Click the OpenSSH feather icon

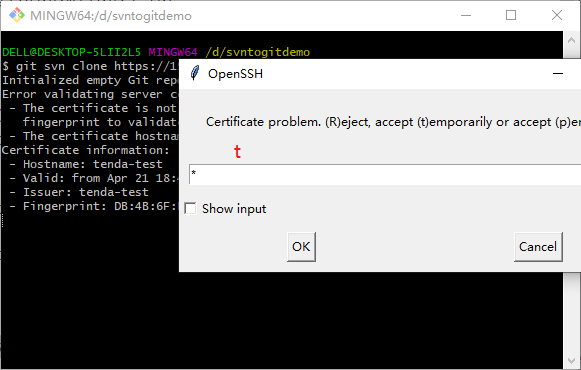pyautogui.click(x=195, y=73)
